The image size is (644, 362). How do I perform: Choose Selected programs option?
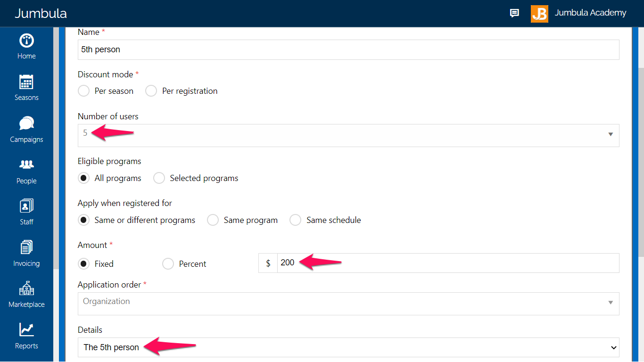tap(159, 178)
